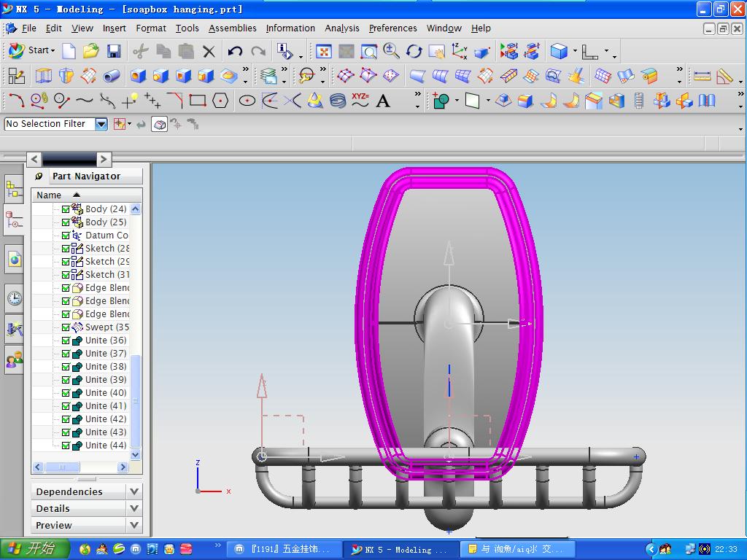The height and width of the screenshot is (560, 747).
Task: Click the Windows Start button
Action: click(34, 549)
